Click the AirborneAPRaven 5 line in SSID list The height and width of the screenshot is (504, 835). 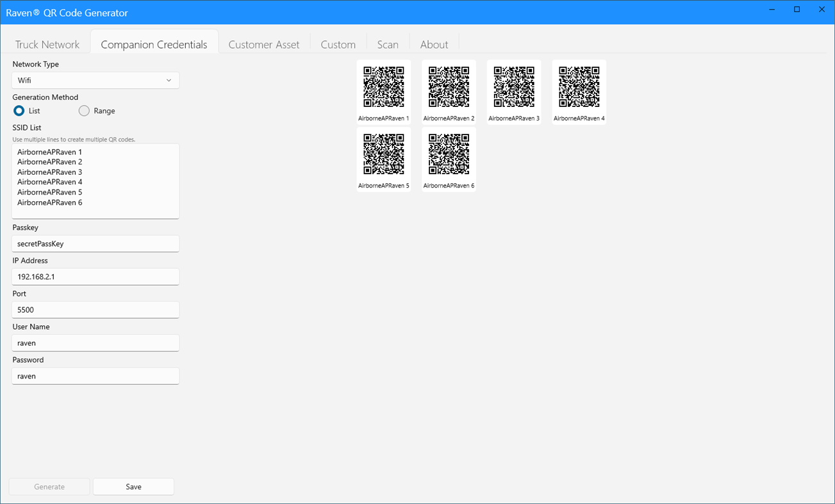tap(50, 192)
